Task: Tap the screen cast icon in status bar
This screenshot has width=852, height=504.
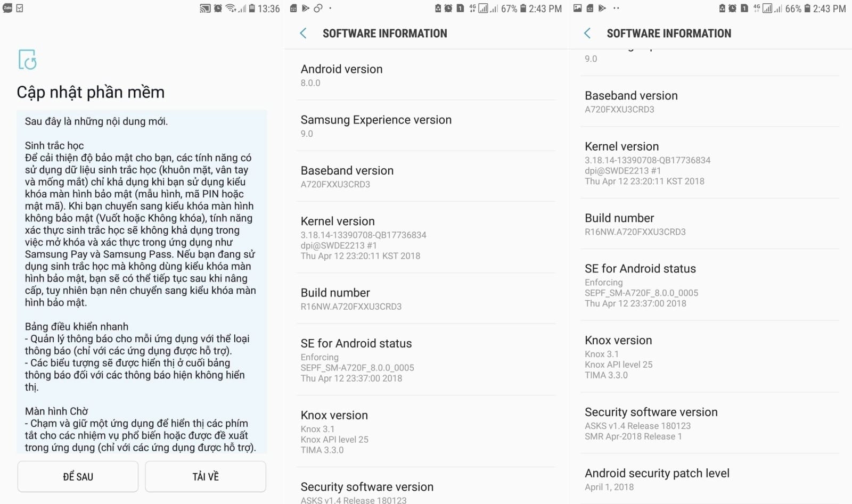Action: [x=205, y=9]
